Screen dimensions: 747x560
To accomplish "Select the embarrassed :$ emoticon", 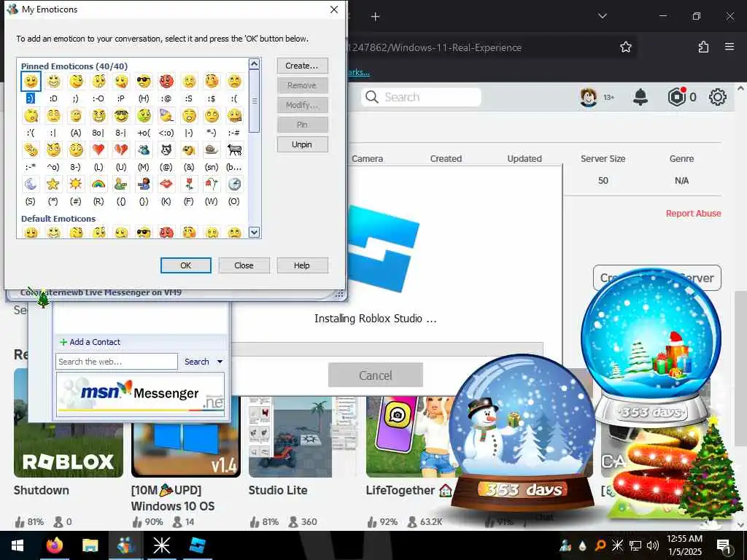I will point(212,82).
